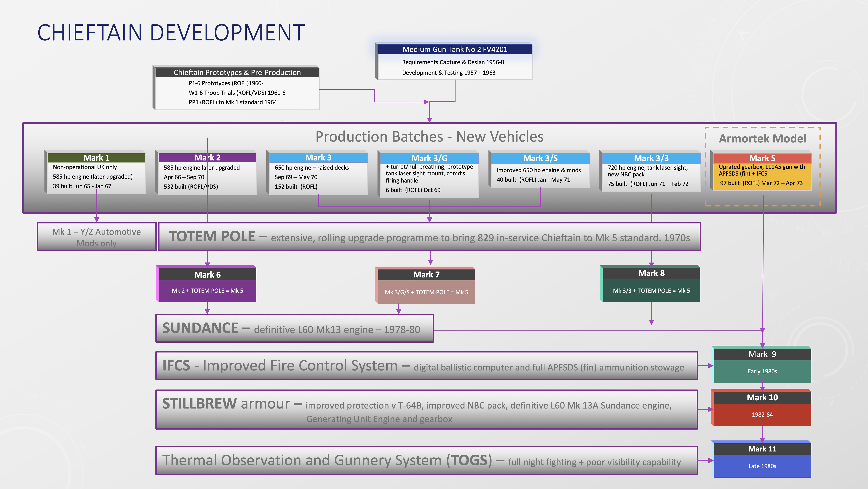Click '97 built (ROFL) Mar 72 – Apr 73'
This screenshot has width=868, height=489.
coord(761,183)
